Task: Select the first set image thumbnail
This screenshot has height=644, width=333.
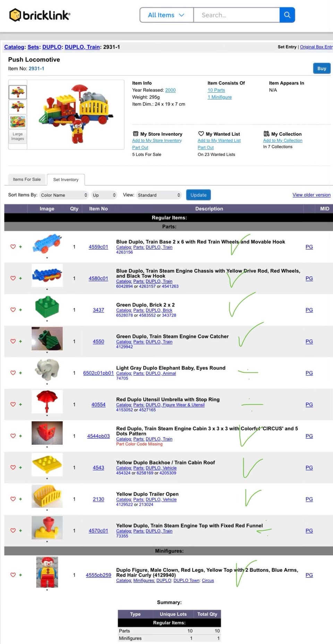Action: click(x=18, y=92)
